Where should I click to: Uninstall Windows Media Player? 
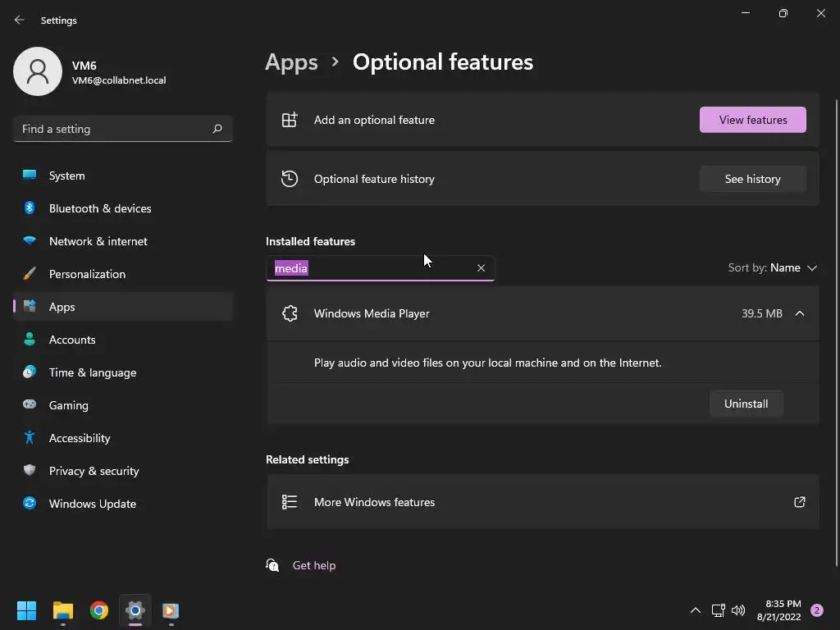(746, 404)
